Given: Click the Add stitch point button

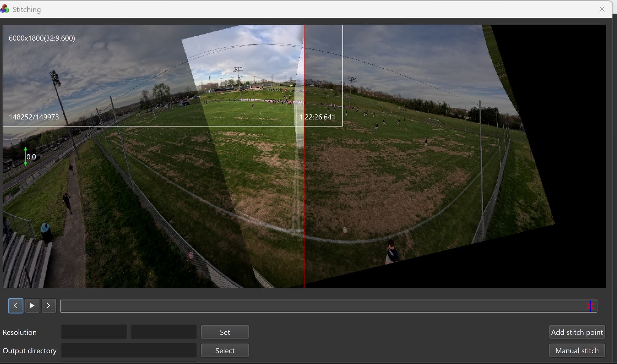Looking at the screenshot, I should pos(577,332).
